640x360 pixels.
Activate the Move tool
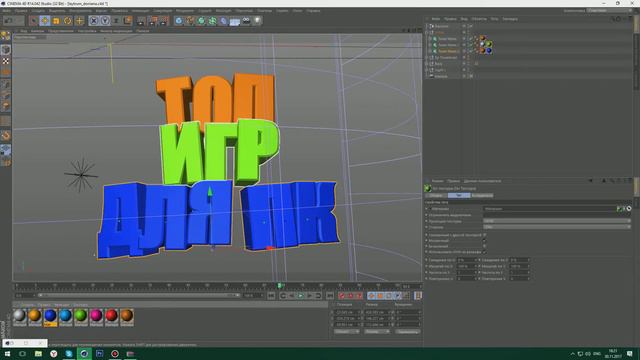(x=44, y=20)
